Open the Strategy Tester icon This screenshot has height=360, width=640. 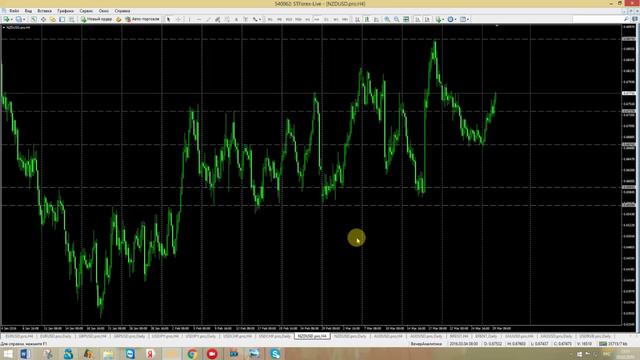(72, 19)
